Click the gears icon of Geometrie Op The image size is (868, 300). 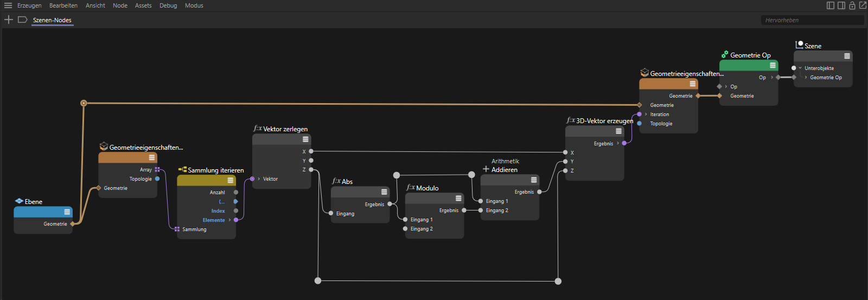point(725,54)
